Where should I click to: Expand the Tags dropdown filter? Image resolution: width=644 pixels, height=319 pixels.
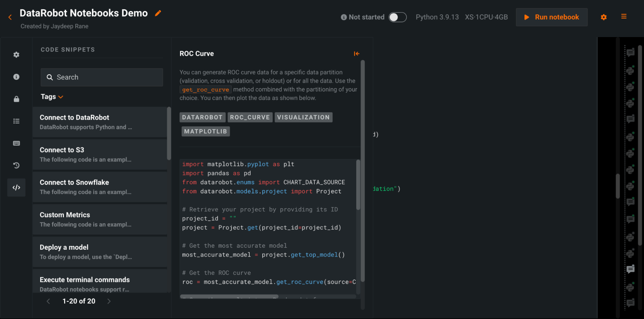coord(52,97)
